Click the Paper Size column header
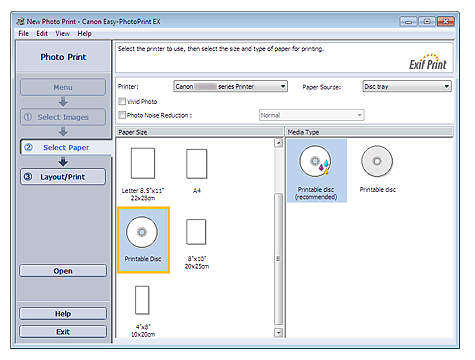The width and height of the screenshot is (475, 360). [x=200, y=132]
